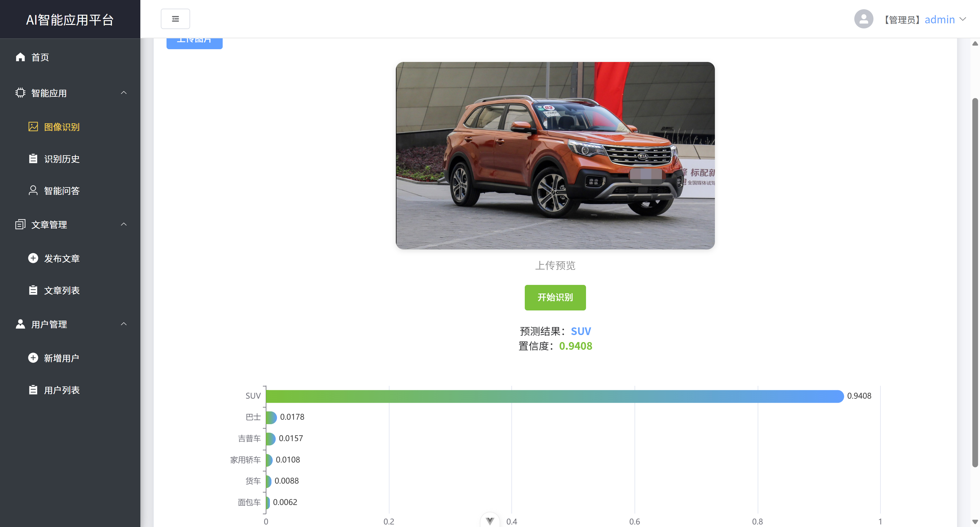This screenshot has height=527, width=980.
Task: Click the clipboard icon beside 识别历史
Action: point(33,159)
